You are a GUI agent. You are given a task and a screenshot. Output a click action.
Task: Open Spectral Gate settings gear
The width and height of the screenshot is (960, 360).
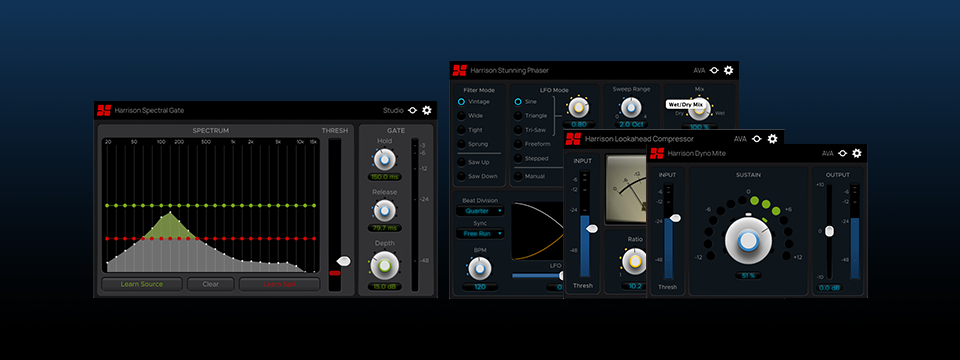coord(427,110)
